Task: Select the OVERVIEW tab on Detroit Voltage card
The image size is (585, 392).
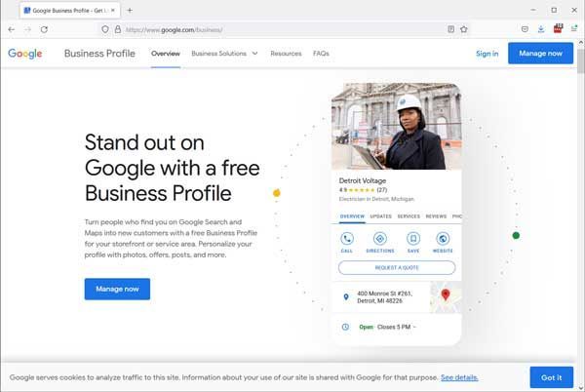Action: coord(352,216)
